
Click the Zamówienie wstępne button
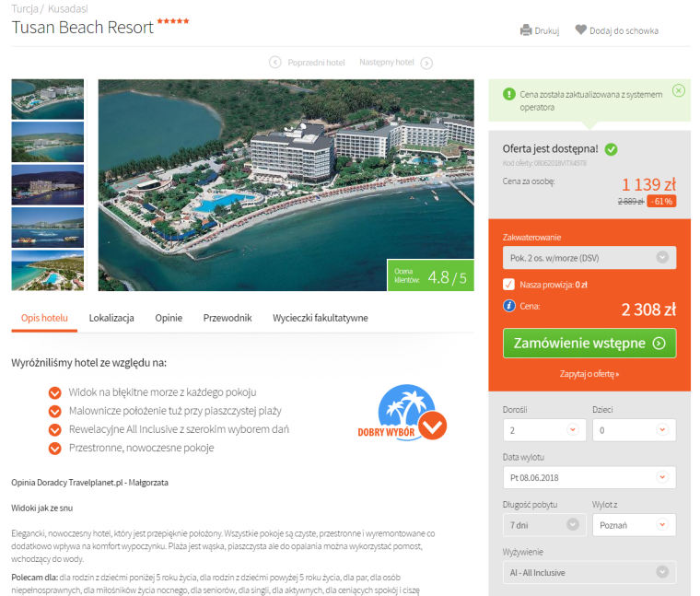589,343
